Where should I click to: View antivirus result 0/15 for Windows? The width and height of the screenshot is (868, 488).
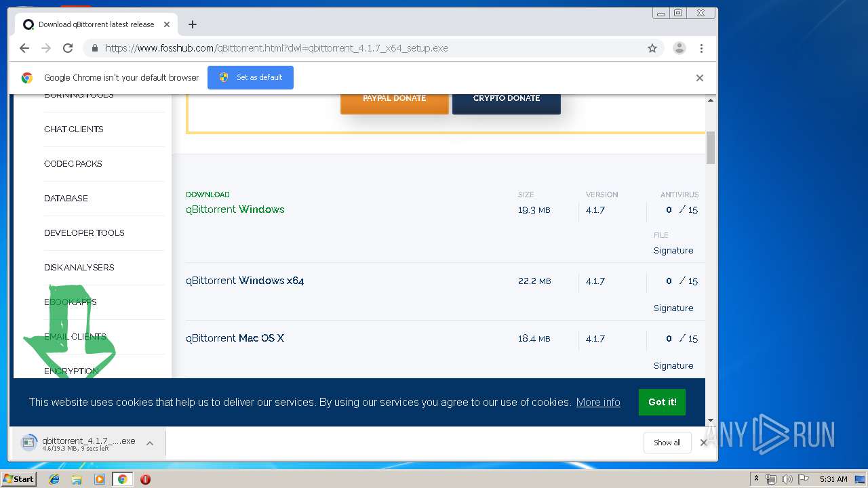tap(682, 209)
